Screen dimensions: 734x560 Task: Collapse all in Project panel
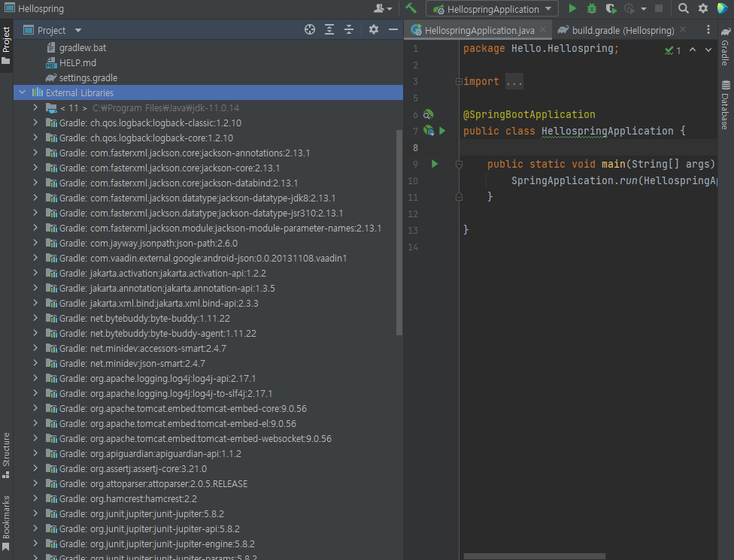point(349,30)
